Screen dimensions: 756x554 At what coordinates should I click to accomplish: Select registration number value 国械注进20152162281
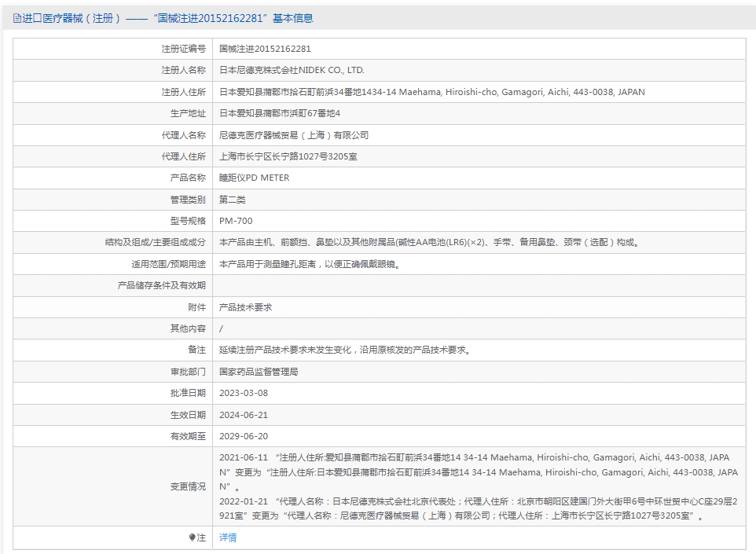point(265,49)
